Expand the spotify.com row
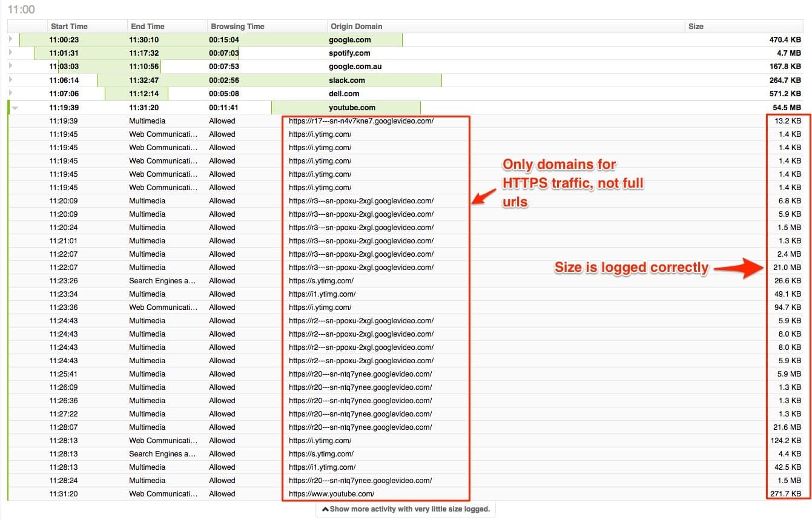This screenshot has width=812, height=520. (x=10, y=53)
